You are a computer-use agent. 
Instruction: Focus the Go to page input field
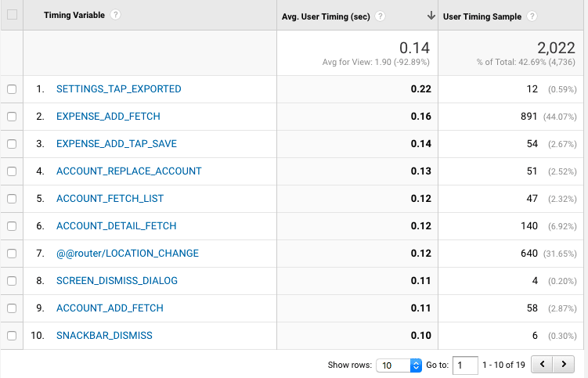pyautogui.click(x=465, y=365)
